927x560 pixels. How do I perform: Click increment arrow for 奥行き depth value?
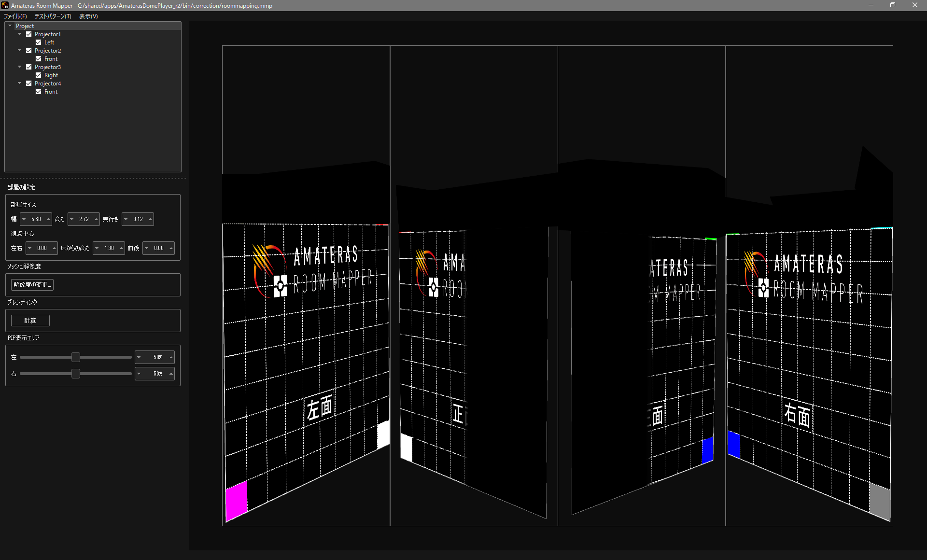point(150,219)
